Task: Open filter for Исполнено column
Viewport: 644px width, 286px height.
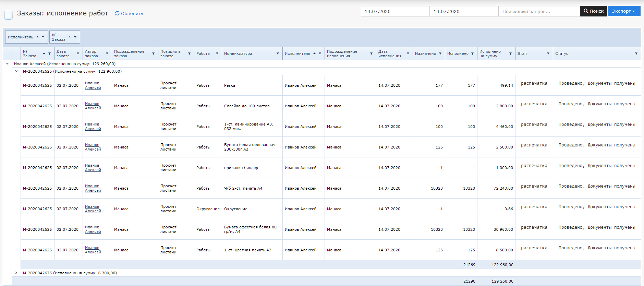Action: [x=473, y=53]
